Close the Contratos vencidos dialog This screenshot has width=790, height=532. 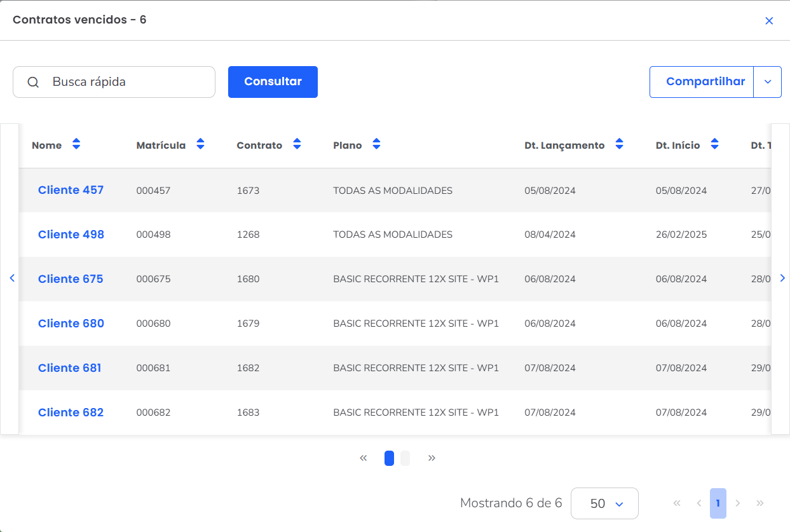pos(769,21)
